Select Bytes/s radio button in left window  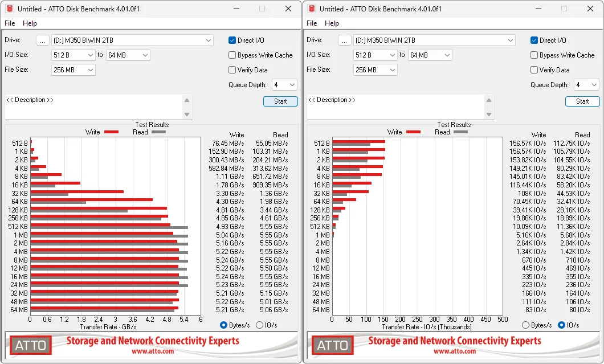223,325
